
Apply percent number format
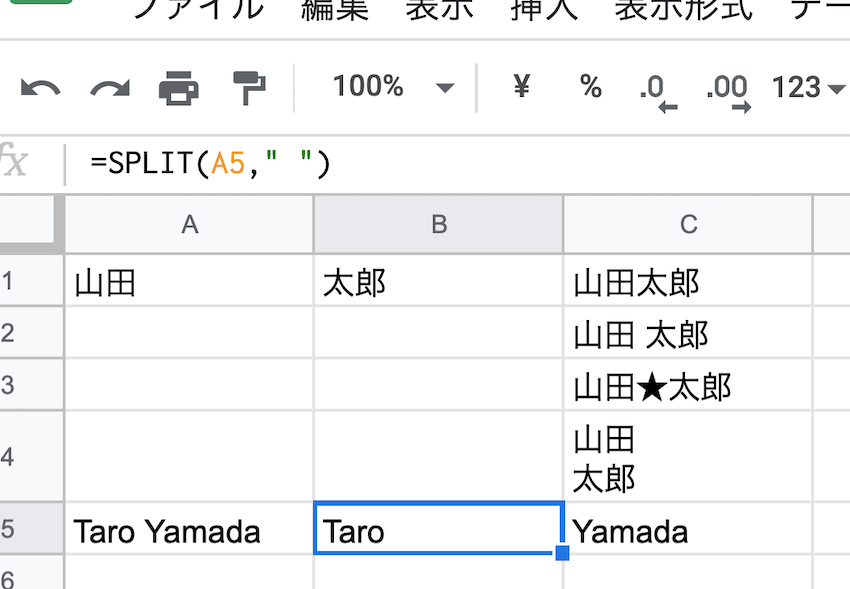point(590,87)
